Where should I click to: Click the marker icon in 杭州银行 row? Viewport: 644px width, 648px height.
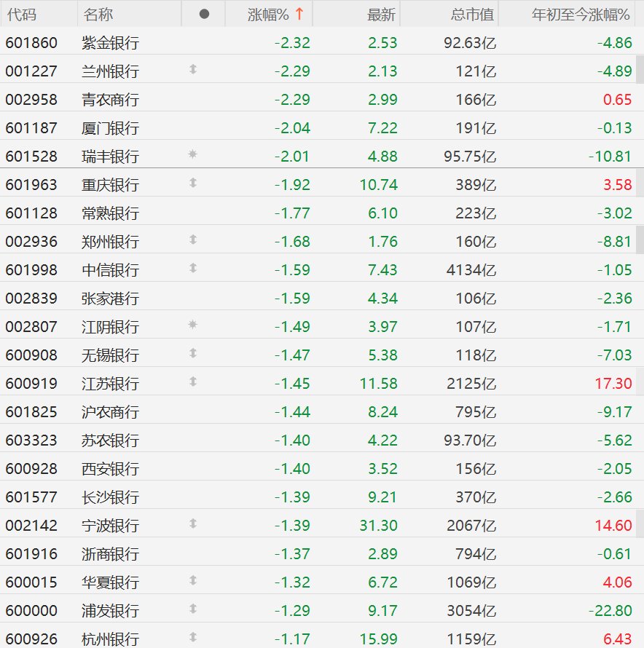point(193,637)
